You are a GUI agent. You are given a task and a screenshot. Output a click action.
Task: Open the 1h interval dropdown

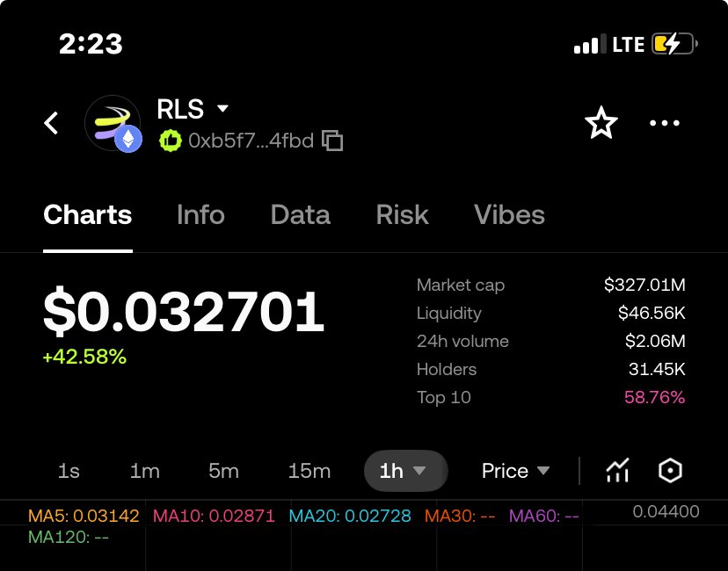[406, 471]
